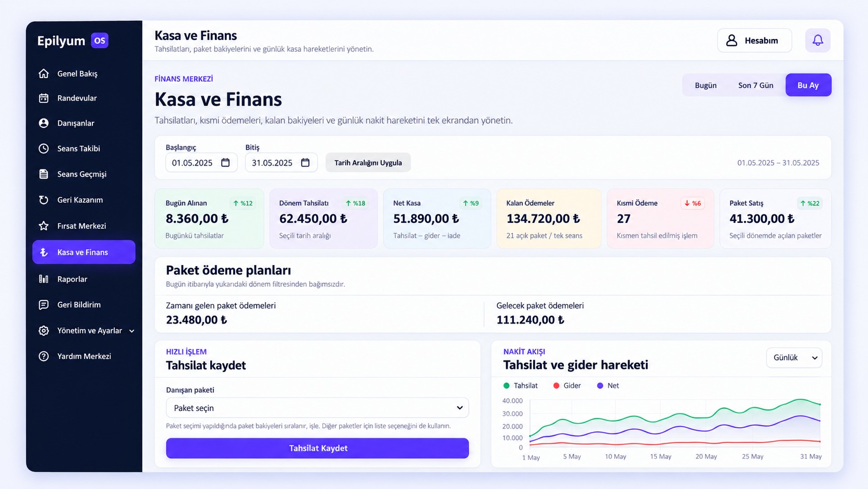The height and width of the screenshot is (489, 868).
Task: Click the Genel Bakış home icon
Action: pyautogui.click(x=44, y=73)
